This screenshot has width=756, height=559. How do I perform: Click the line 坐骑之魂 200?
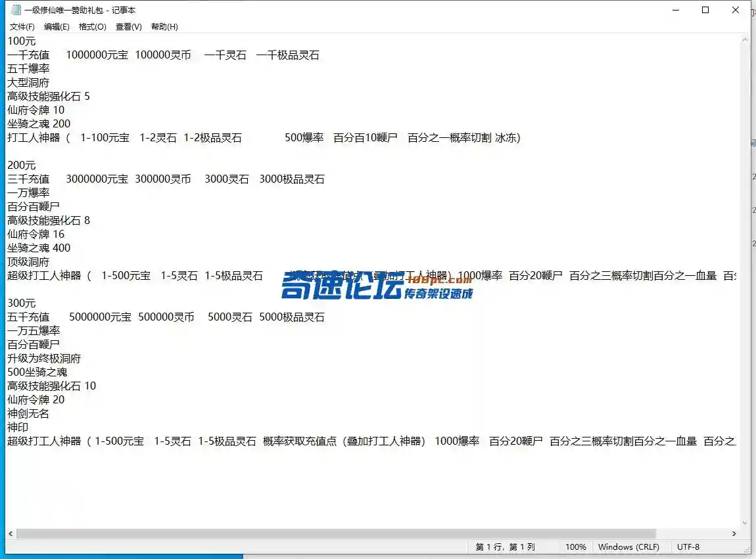click(39, 124)
